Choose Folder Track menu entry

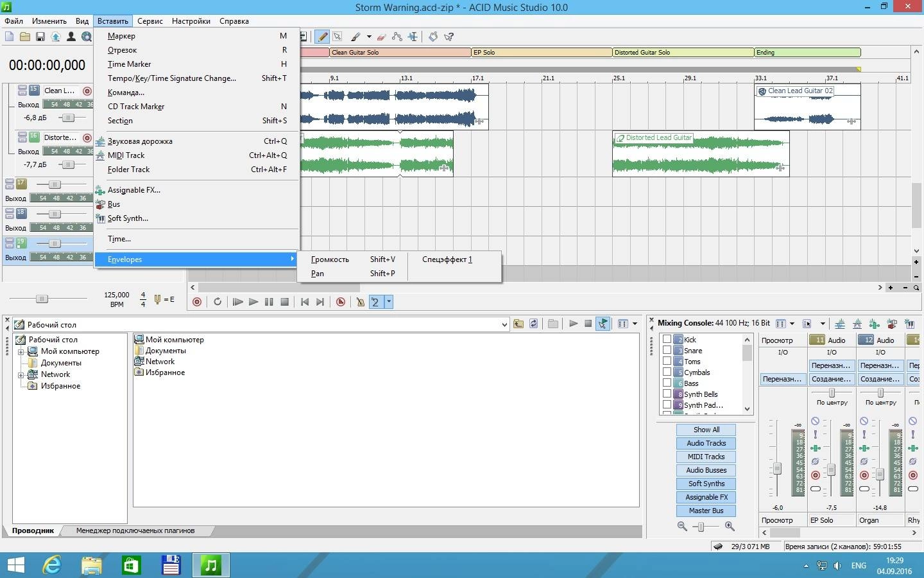197,170
